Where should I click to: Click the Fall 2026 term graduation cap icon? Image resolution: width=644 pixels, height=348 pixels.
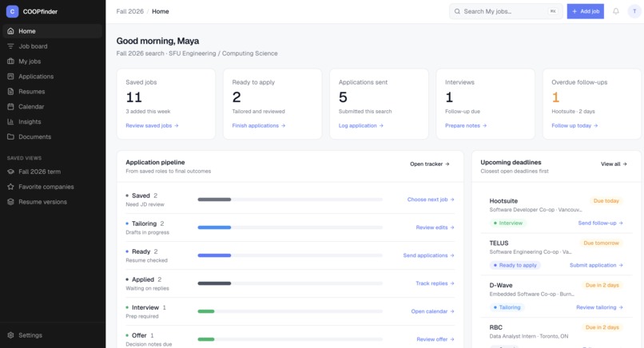(x=10, y=172)
